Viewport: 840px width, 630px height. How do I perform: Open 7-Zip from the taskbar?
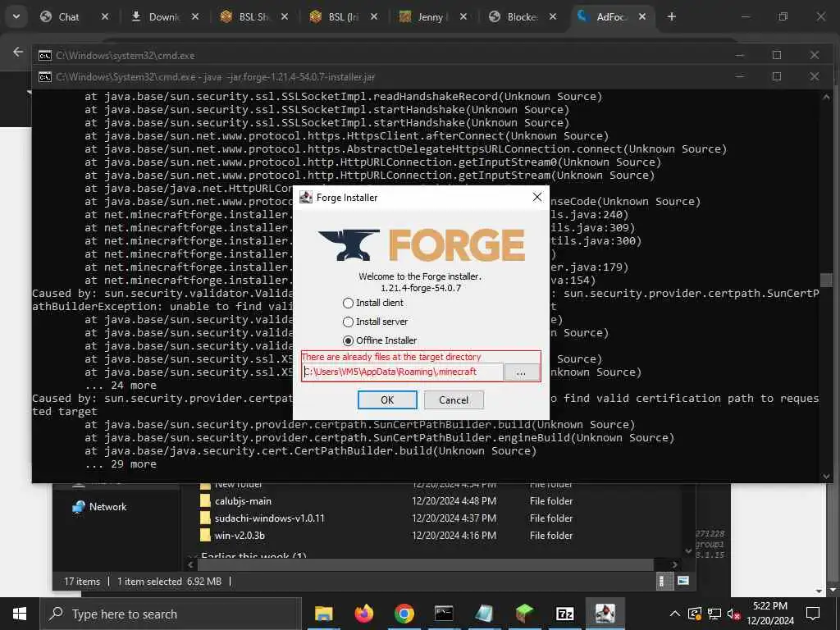[x=564, y=614]
